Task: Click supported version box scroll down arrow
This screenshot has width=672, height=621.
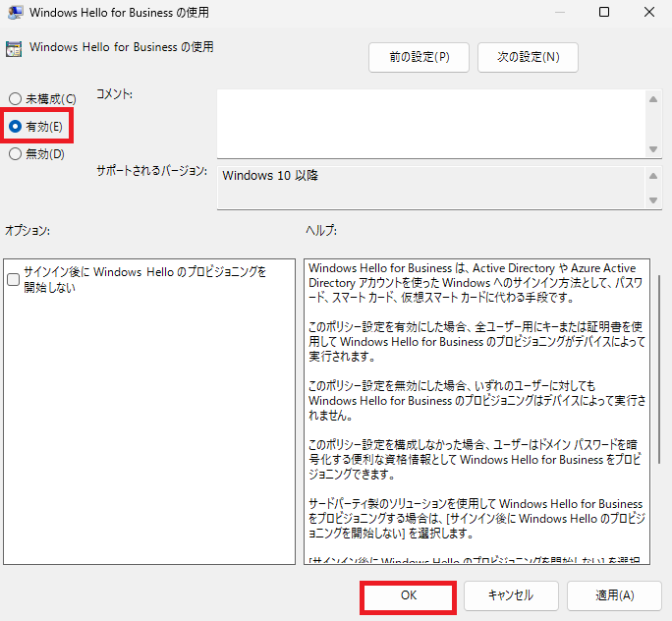Action: 653,200
